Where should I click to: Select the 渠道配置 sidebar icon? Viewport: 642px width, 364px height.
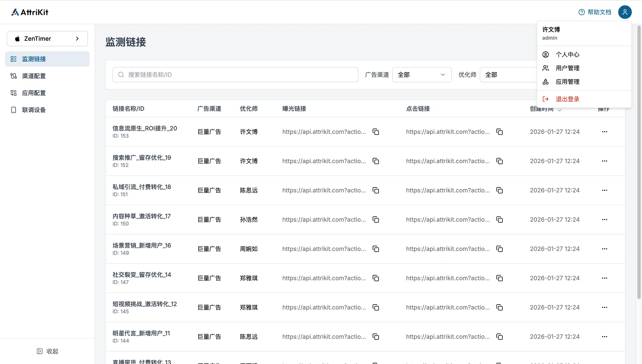point(14,76)
